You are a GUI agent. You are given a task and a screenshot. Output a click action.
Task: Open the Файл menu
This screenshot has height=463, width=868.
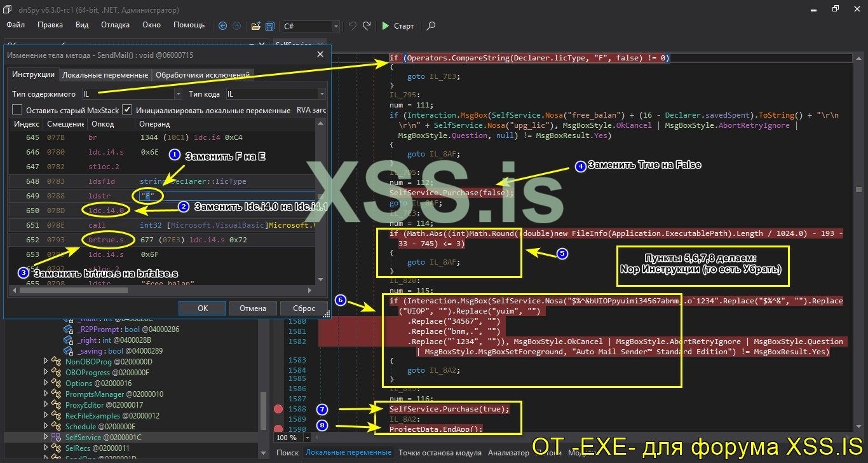(16, 25)
